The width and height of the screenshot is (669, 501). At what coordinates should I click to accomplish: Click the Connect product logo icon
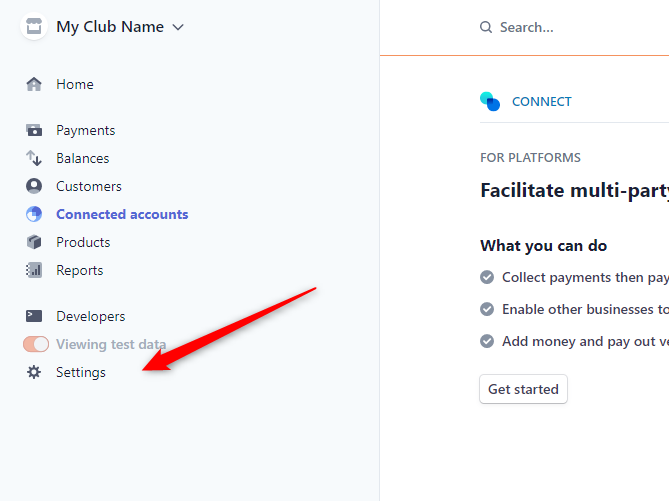coord(490,102)
